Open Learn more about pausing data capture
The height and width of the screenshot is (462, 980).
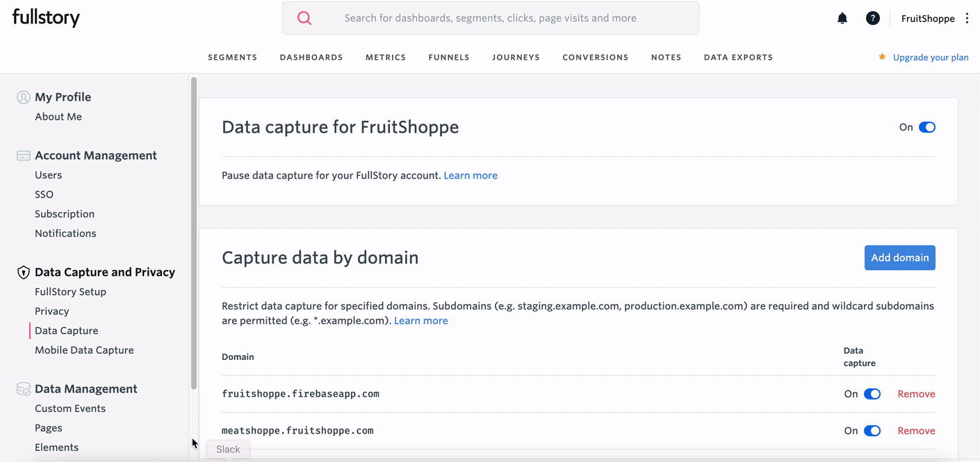471,176
